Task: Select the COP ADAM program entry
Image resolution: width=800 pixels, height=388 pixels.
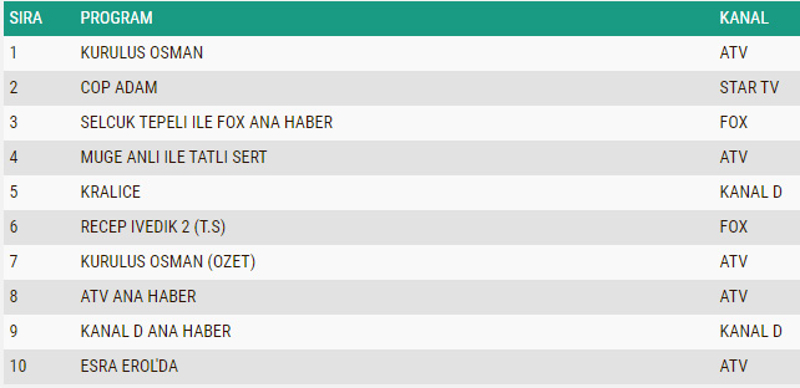Action: pos(119,87)
